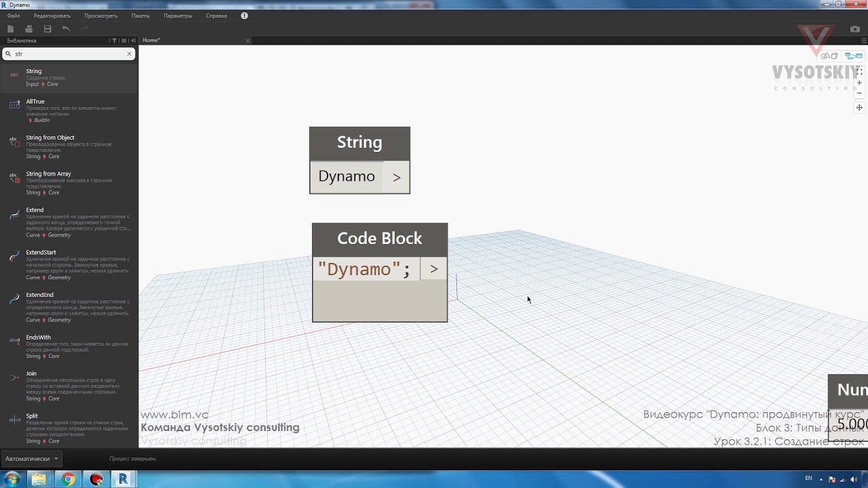Open the Пакеты menu
Image resolution: width=868 pixels, height=488 pixels.
click(140, 16)
